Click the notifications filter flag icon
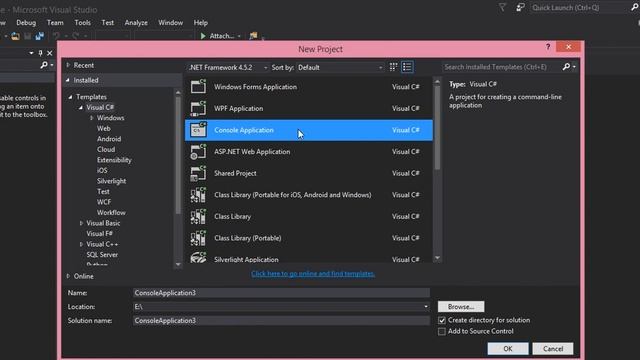Screen dimensions: 640x360 (502, 7)
